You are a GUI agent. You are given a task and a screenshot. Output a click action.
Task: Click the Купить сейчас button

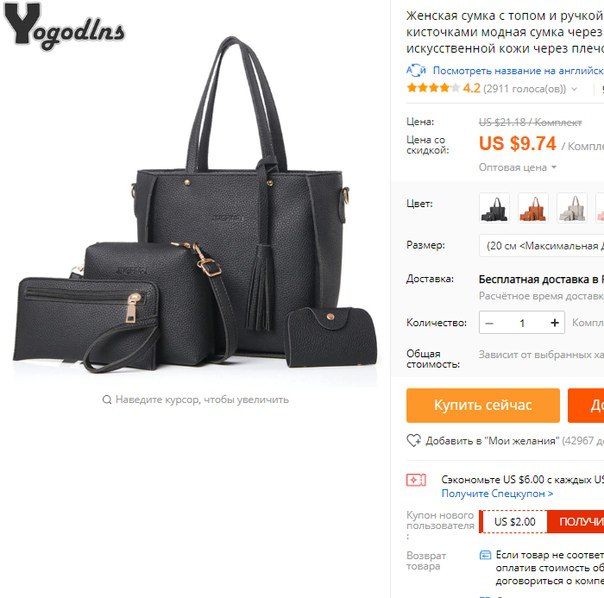(x=483, y=405)
